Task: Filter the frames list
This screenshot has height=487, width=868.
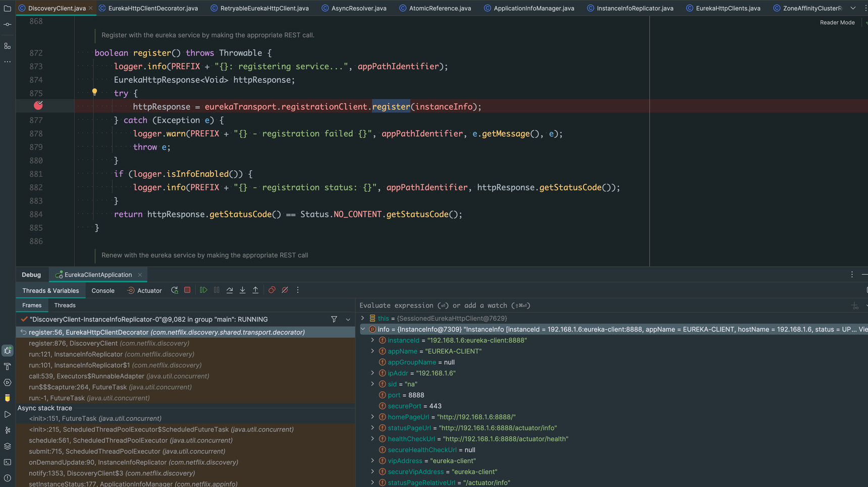Action: coord(334,319)
